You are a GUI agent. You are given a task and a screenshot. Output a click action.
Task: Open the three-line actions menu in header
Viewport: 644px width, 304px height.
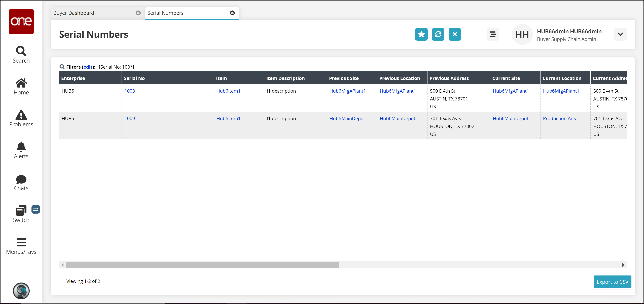[x=493, y=34]
